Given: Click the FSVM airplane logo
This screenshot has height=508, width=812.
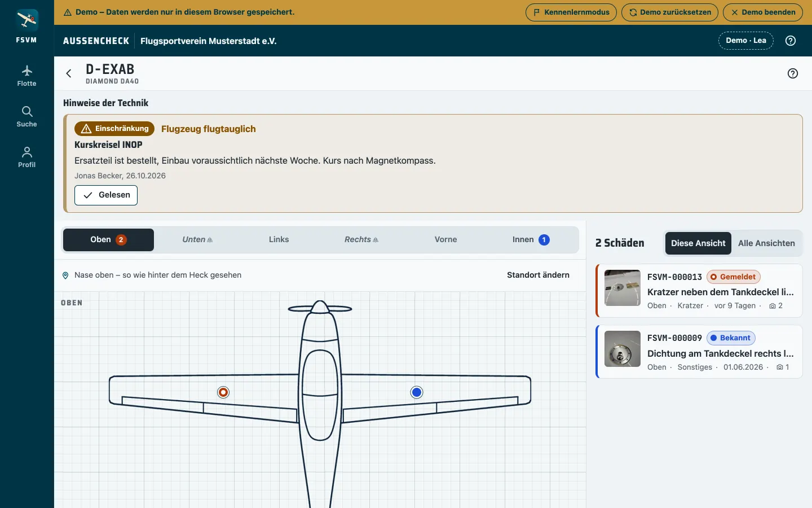Looking at the screenshot, I should [27, 20].
